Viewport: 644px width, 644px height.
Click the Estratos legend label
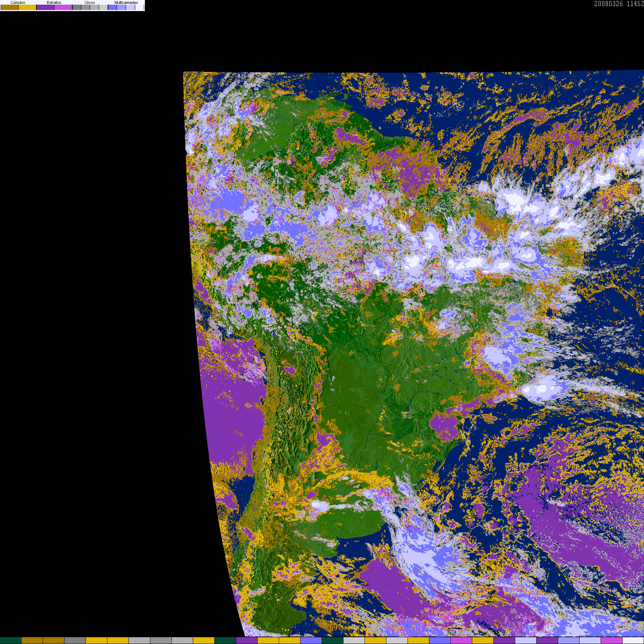tap(54, 3)
